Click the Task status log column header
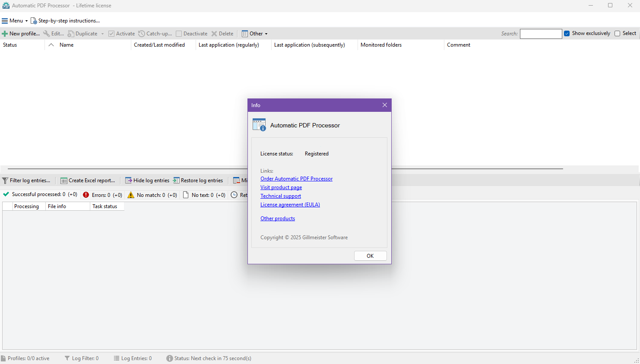 click(107, 206)
